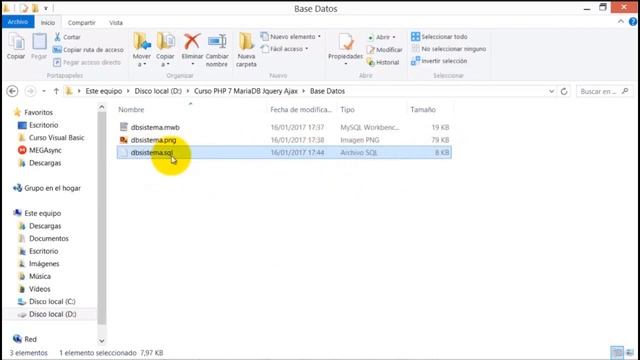Collapse the ribbon with chevron

(621, 22)
